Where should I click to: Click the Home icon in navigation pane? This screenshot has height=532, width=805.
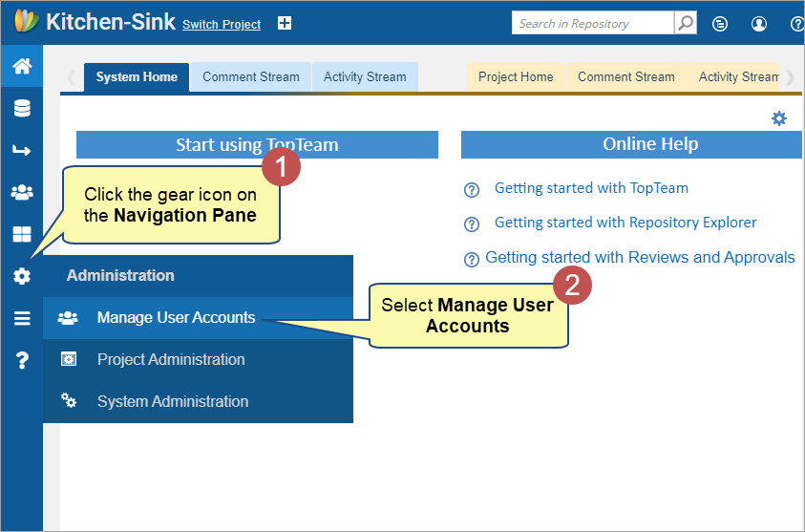click(x=22, y=66)
